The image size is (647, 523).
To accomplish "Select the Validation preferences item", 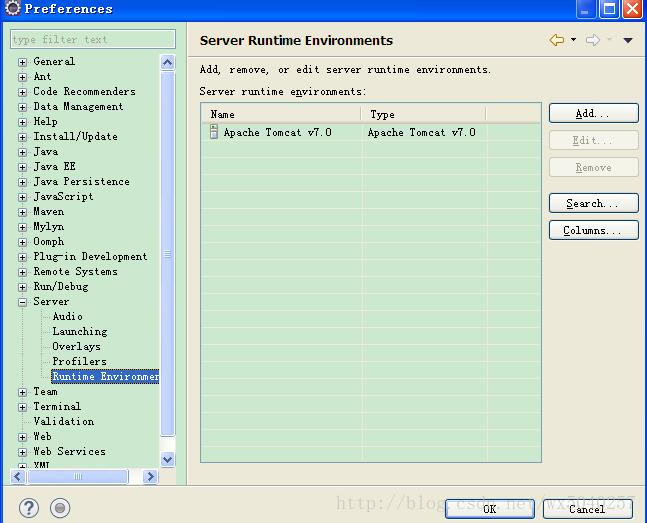I will coord(64,421).
